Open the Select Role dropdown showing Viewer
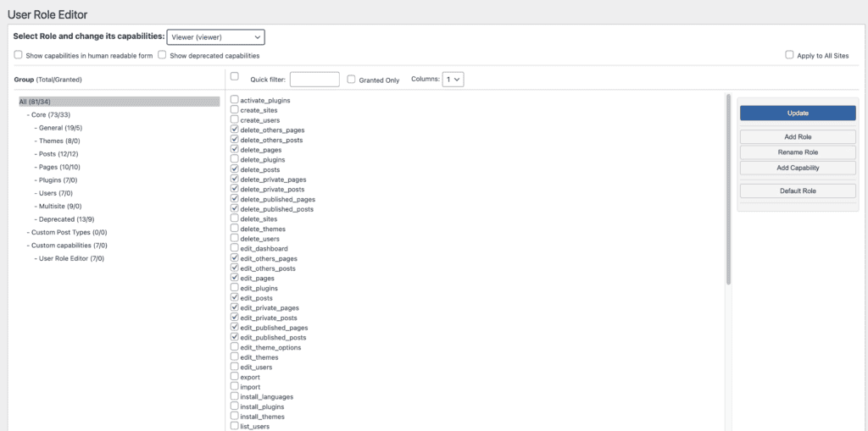Image resolution: width=868 pixels, height=431 pixels. 216,37
